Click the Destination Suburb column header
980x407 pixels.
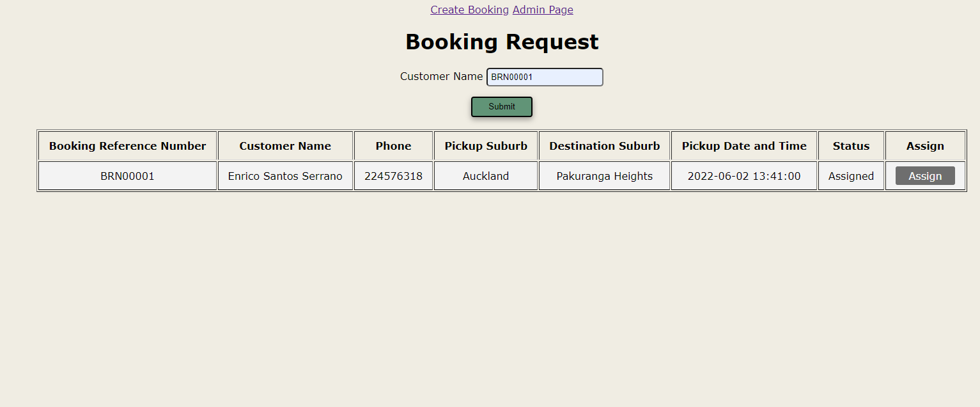(603, 145)
